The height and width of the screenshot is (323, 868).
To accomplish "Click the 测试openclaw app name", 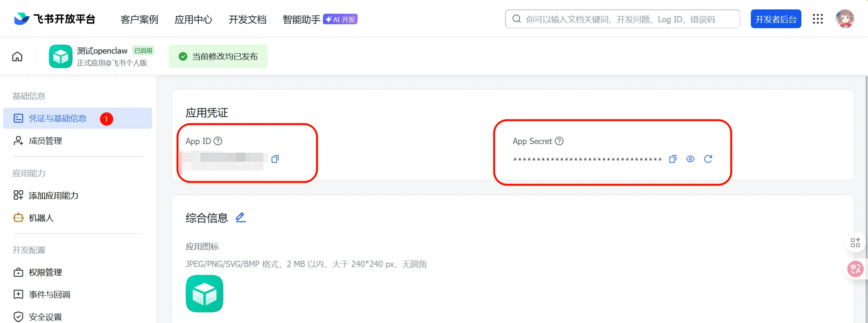I will point(102,51).
